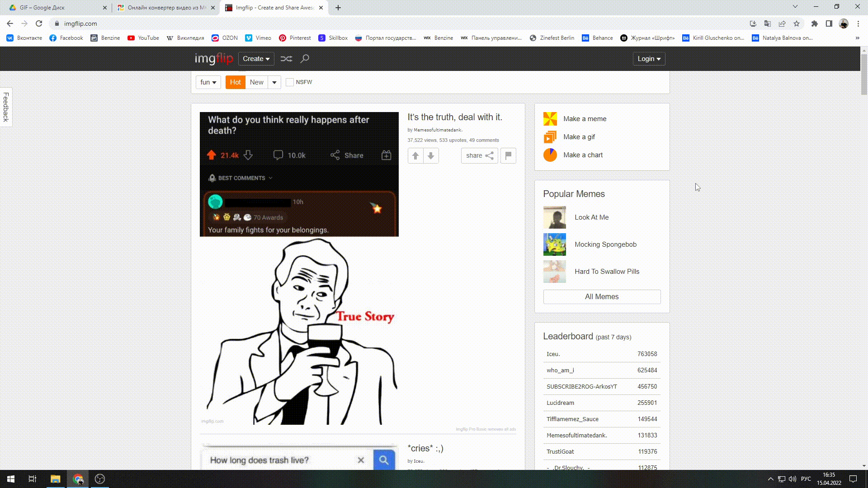Open File Explorer from the taskbar

pos(55,479)
